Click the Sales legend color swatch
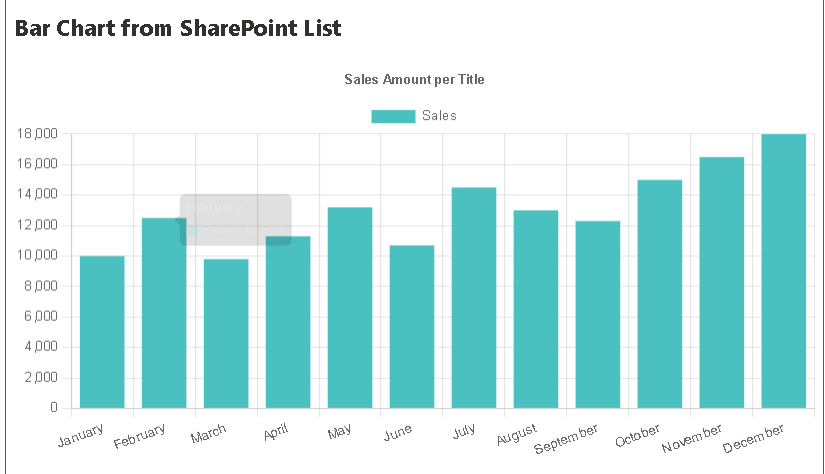825x474 pixels. pyautogui.click(x=393, y=116)
